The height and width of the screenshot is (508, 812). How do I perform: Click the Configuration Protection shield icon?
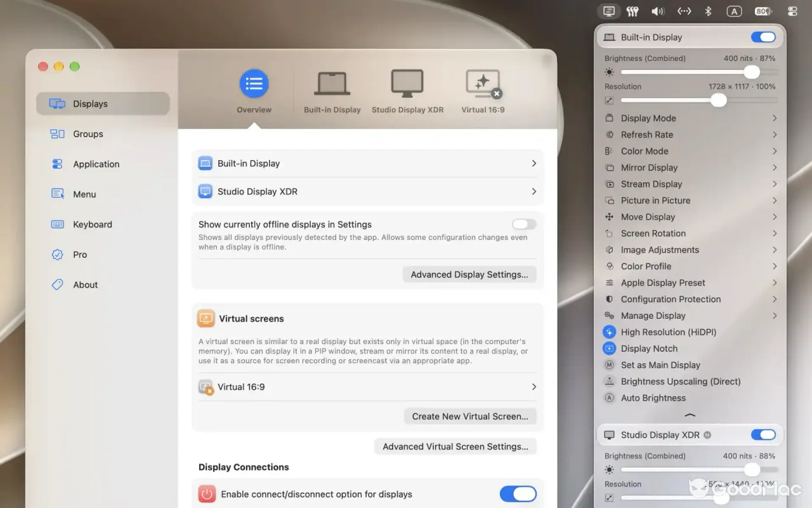610,299
